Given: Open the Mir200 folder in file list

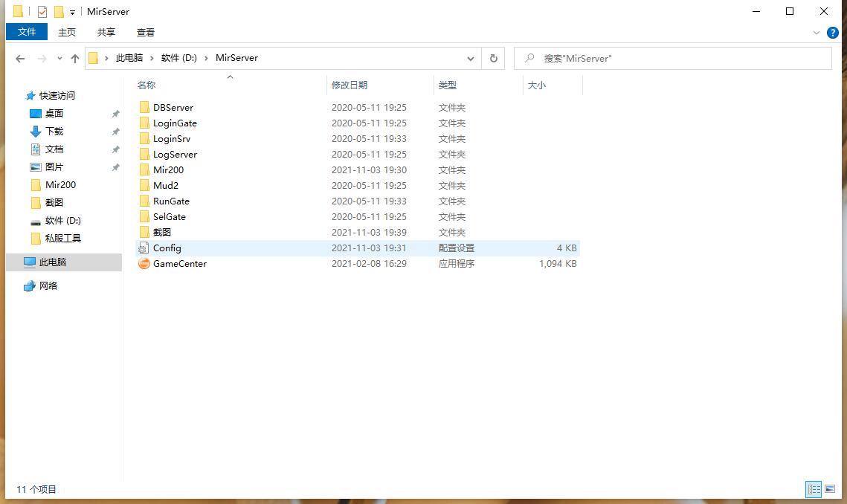Looking at the screenshot, I should tap(168, 170).
